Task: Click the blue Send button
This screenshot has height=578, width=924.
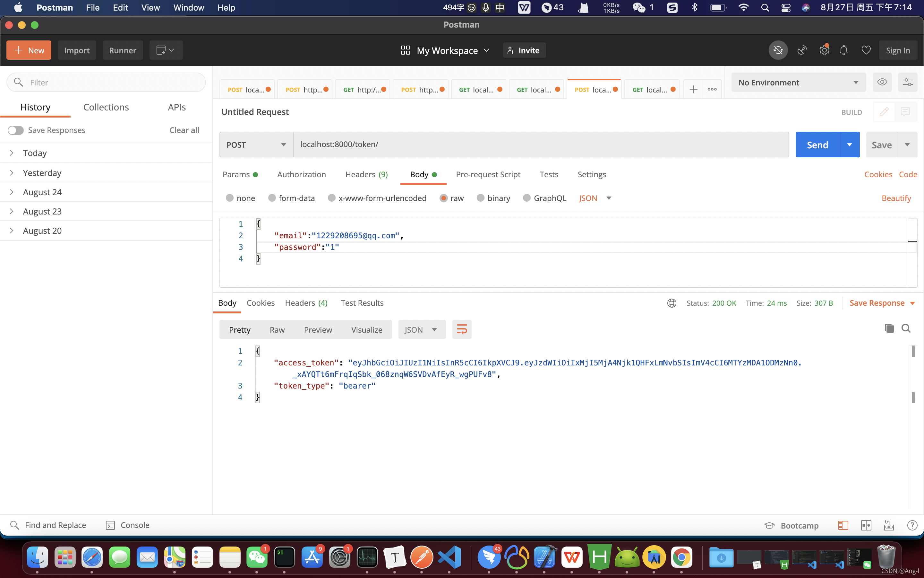Action: [817, 144]
